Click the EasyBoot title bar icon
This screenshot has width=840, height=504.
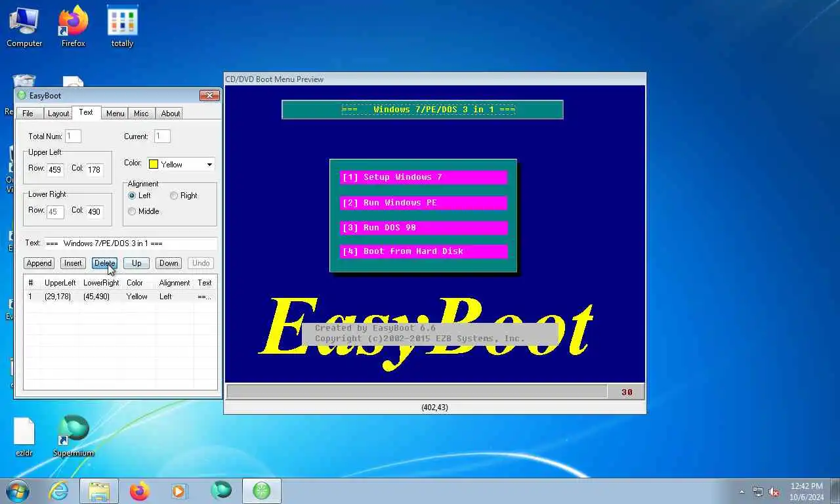pyautogui.click(x=22, y=96)
